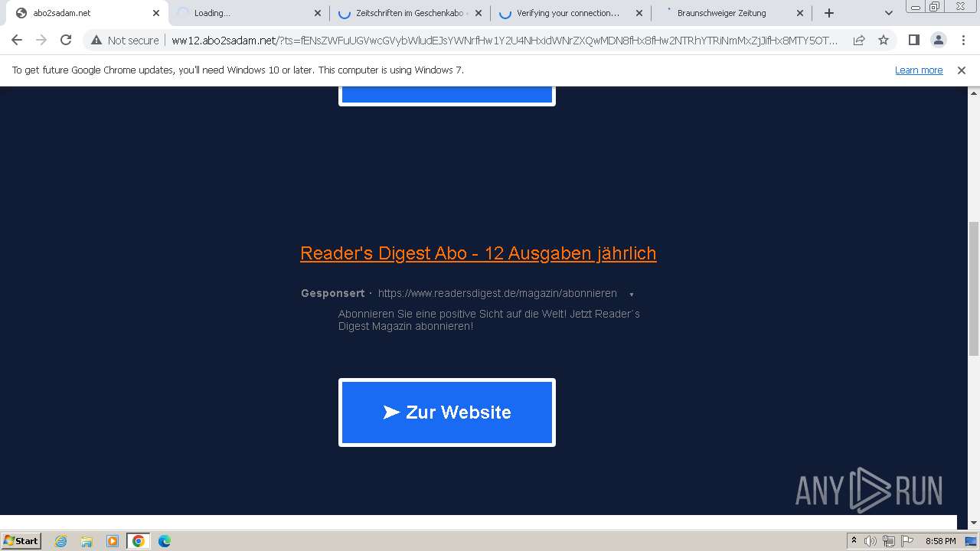The height and width of the screenshot is (551, 980).
Task: Open the network tray icon
Action: 889,541
